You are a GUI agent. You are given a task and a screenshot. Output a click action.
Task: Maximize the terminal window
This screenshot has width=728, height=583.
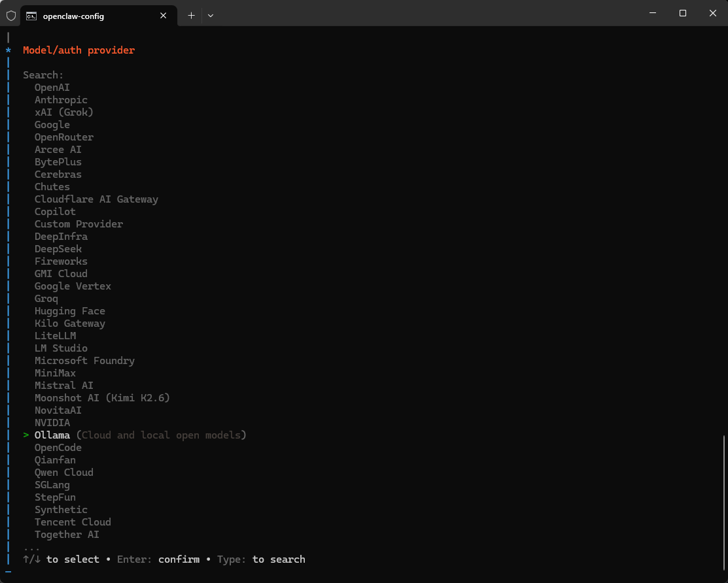point(682,13)
